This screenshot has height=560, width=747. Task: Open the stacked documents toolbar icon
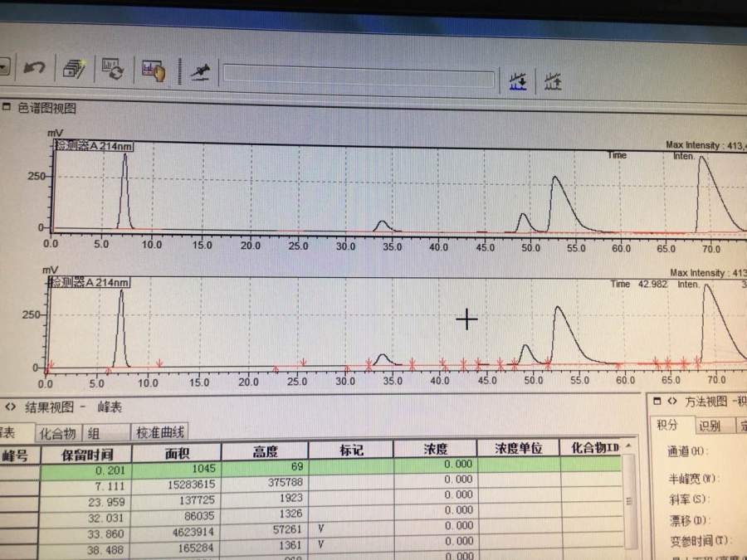(74, 69)
